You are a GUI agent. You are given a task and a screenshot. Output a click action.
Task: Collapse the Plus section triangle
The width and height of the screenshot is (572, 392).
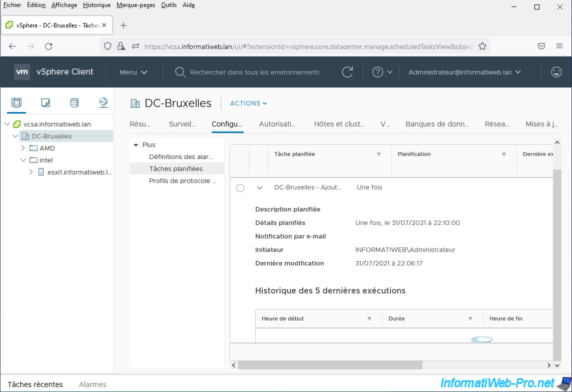tap(136, 145)
